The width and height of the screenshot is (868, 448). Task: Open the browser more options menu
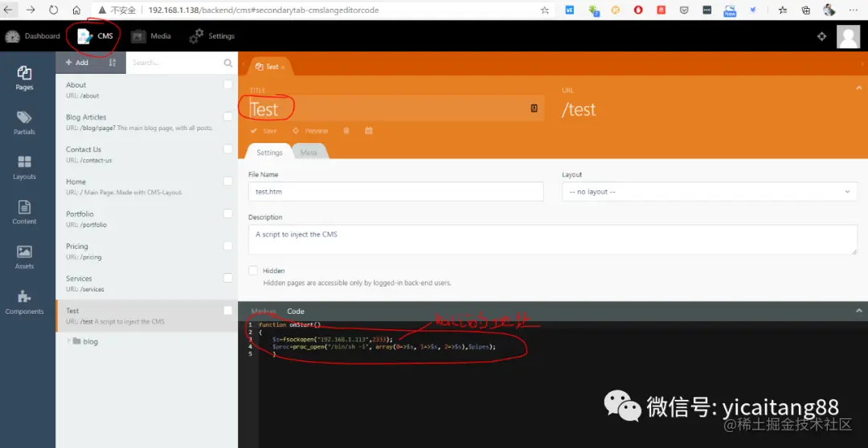point(853,10)
